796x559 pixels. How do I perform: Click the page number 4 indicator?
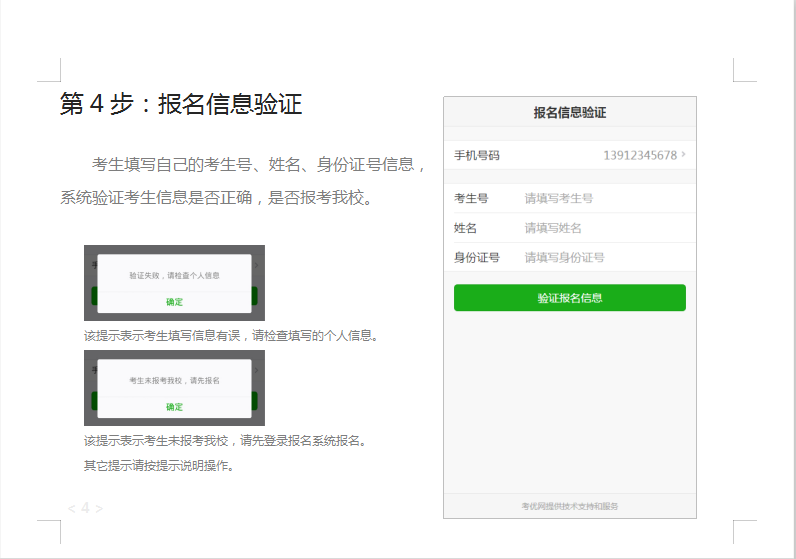pos(85,508)
